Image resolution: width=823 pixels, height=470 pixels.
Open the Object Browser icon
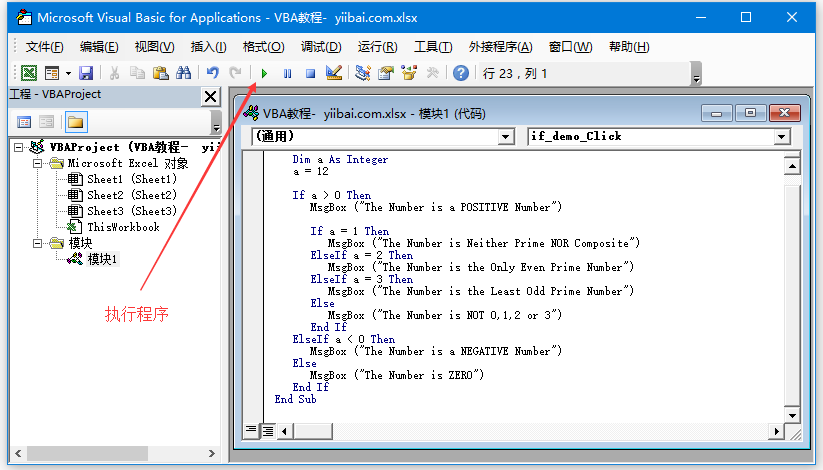tap(409, 73)
